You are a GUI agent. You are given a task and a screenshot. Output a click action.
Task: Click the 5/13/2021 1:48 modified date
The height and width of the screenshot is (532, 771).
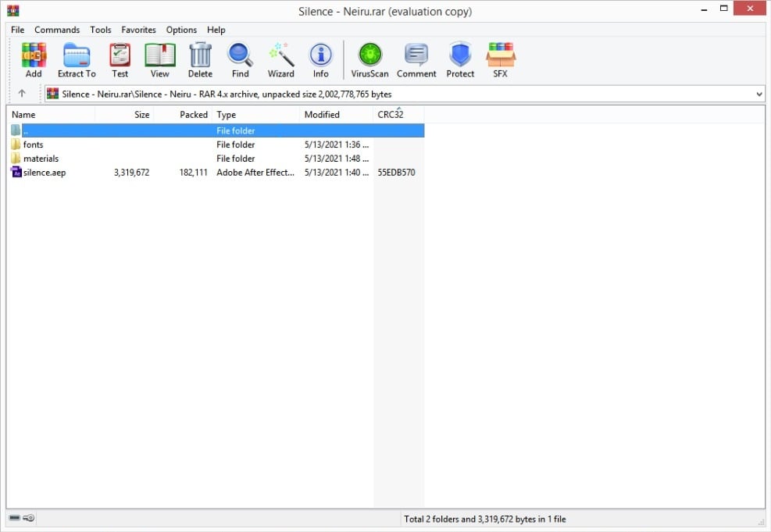[x=337, y=159]
